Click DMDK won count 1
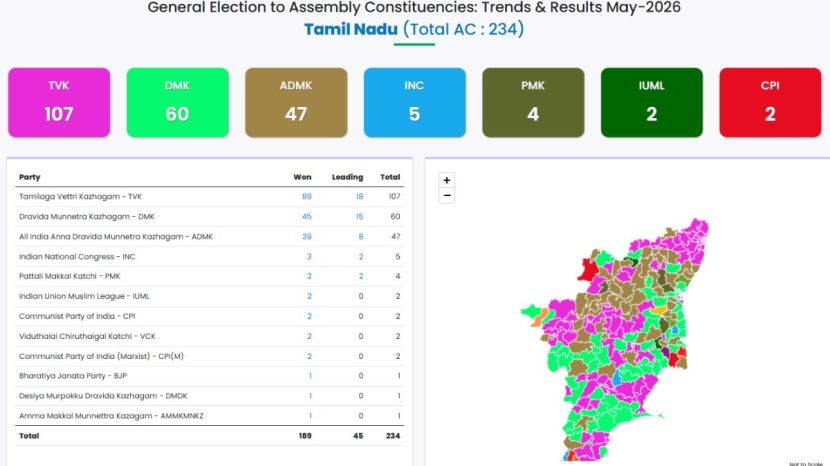 [310, 396]
